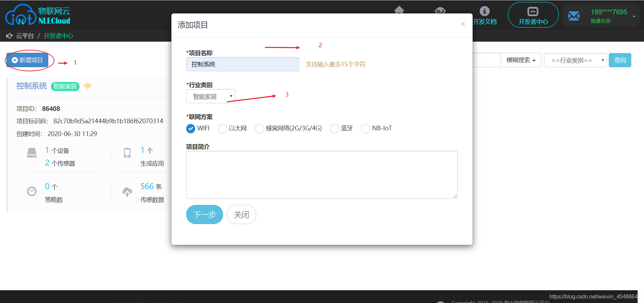Click 566 条 sensor data count
Viewport: 644px width, 303px height.
[x=151, y=186]
